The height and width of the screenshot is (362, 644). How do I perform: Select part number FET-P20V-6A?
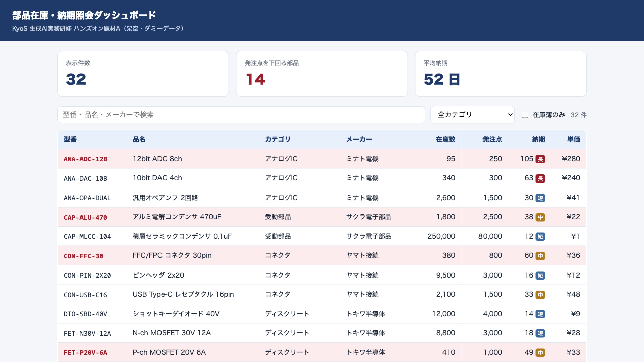coord(86,352)
